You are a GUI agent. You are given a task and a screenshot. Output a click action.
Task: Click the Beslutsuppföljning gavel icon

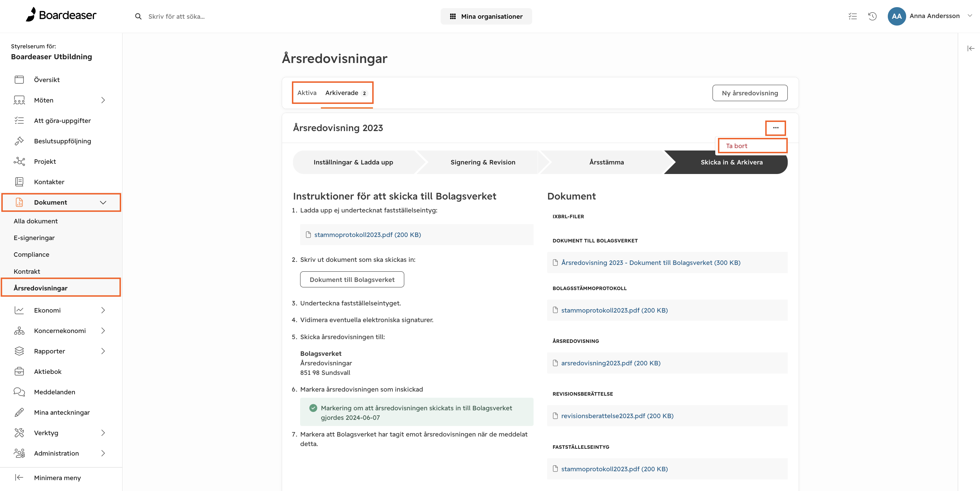click(19, 141)
